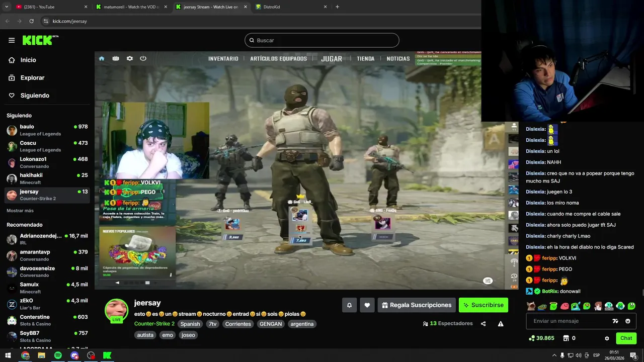Click the Suscribirse button
Image resolution: width=644 pixels, height=362 pixels.
tap(484, 305)
